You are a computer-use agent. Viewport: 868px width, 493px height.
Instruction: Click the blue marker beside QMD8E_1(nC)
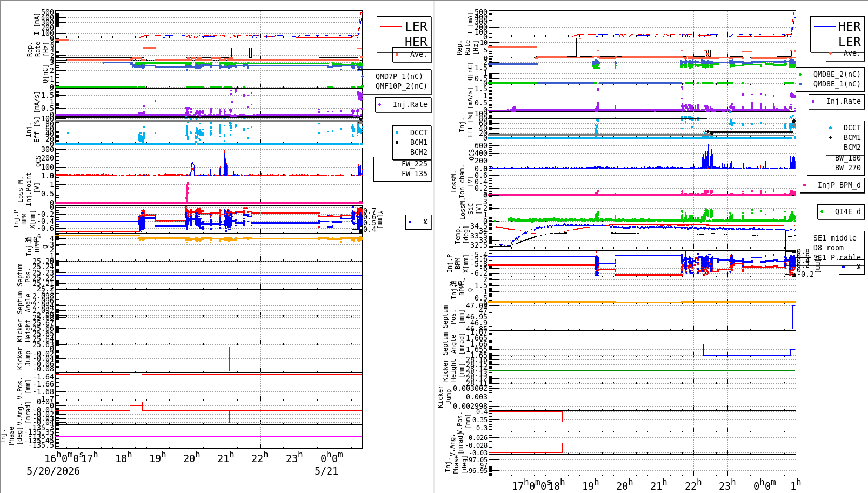(800, 84)
